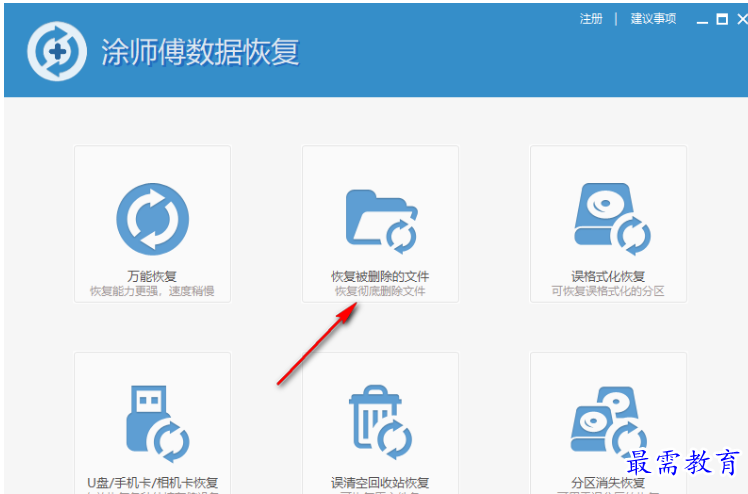Open the 万能恢复 circular arrows icon
The width and height of the screenshot is (748, 494).
(153, 219)
